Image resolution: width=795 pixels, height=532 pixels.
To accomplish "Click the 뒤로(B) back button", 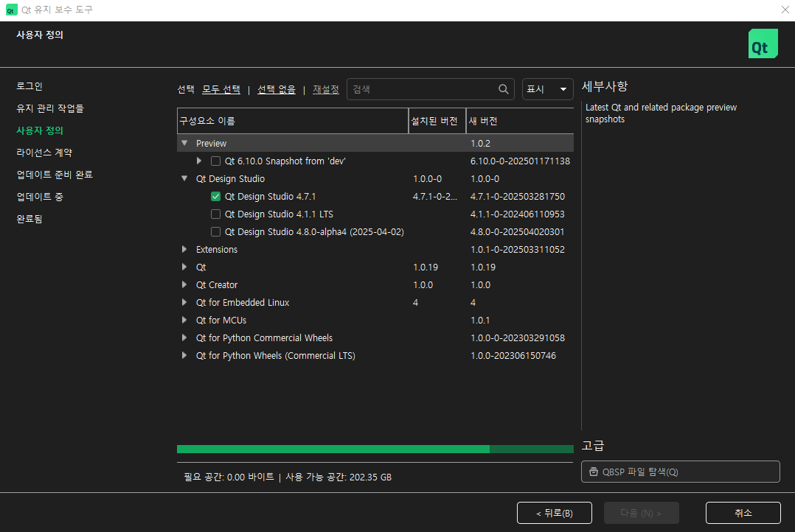I will click(x=554, y=514).
